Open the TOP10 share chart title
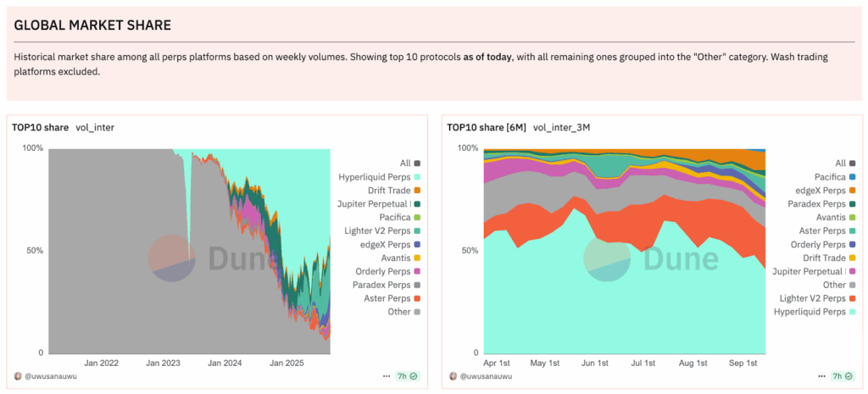Screen dimensions: 868x394 [x=40, y=127]
